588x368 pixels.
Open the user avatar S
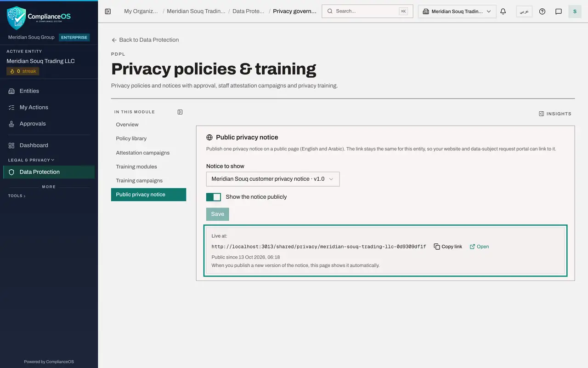coord(575,11)
